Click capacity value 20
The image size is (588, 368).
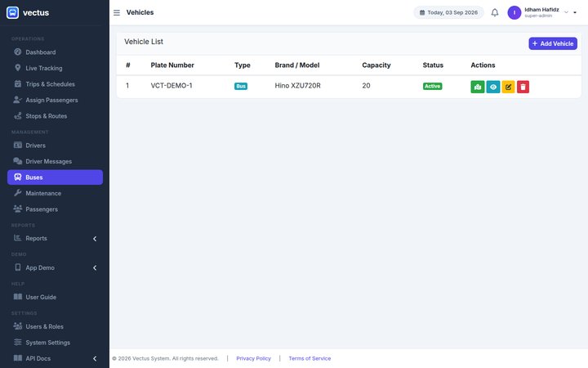point(366,86)
